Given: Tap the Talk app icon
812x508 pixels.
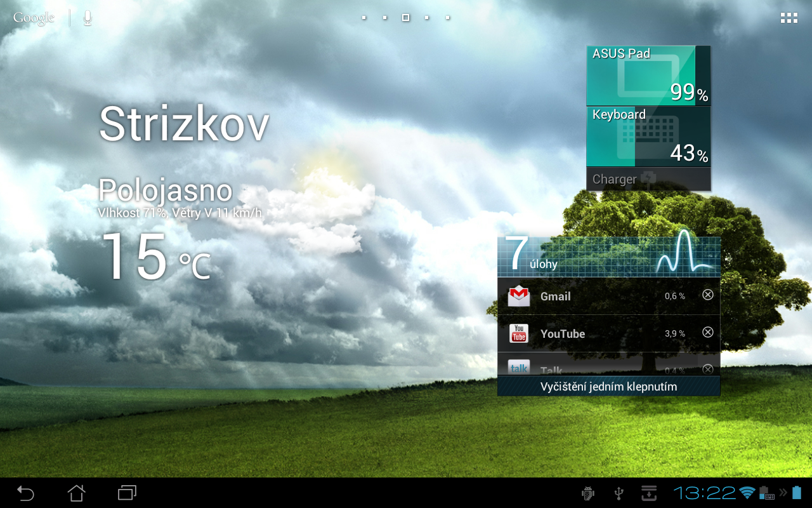Looking at the screenshot, I should coord(519,367).
